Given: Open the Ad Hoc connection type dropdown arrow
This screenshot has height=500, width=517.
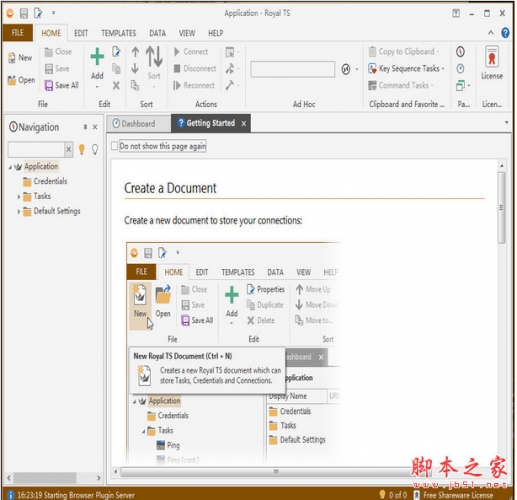Looking at the screenshot, I should (x=357, y=69).
